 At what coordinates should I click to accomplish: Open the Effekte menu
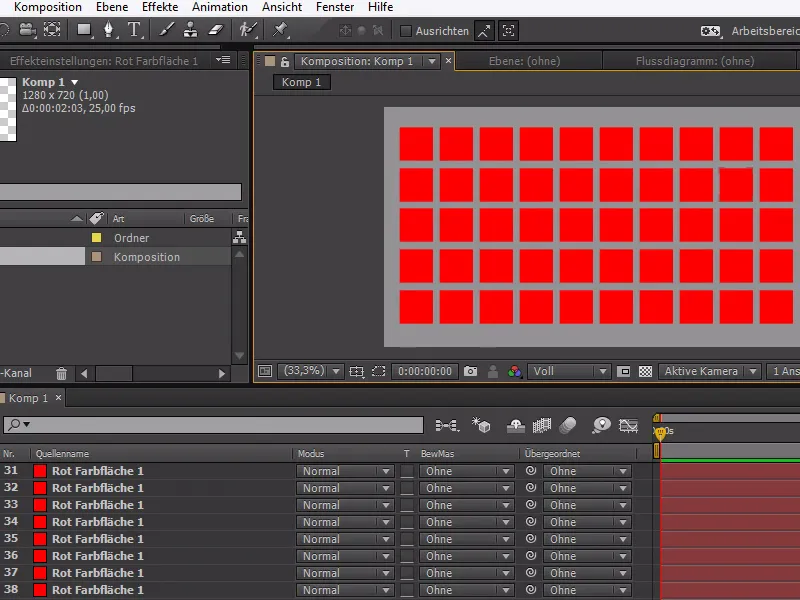160,7
